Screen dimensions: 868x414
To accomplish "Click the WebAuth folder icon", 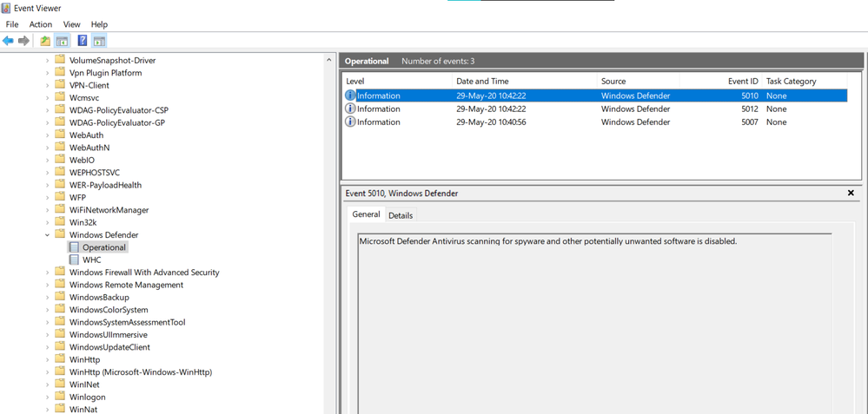I will (x=60, y=135).
